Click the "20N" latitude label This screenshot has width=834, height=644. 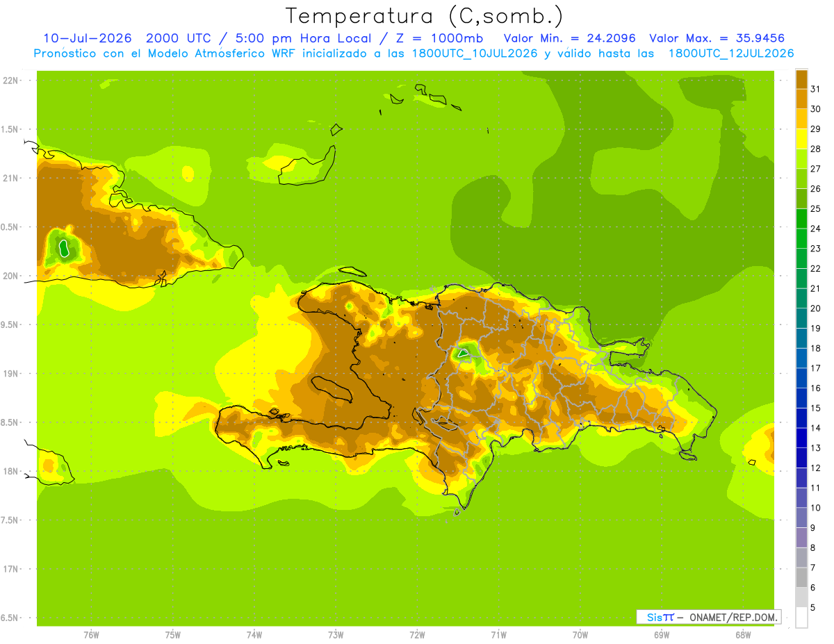pos(11,276)
